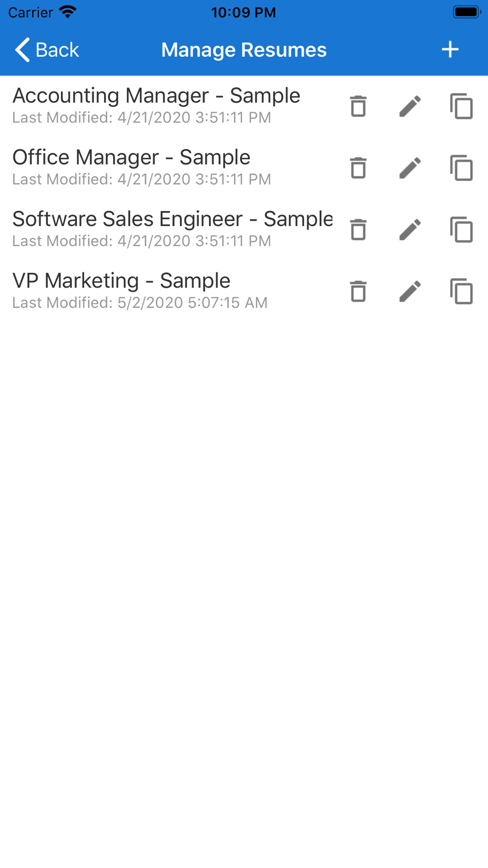Image resolution: width=488 pixels, height=868 pixels.
Task: Edit the VP Marketing sample resume
Action: (x=410, y=291)
